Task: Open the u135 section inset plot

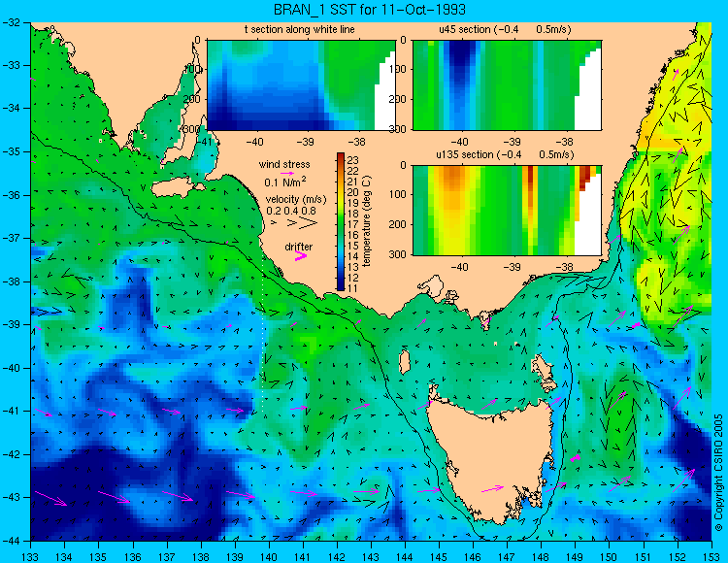Action: (x=507, y=211)
